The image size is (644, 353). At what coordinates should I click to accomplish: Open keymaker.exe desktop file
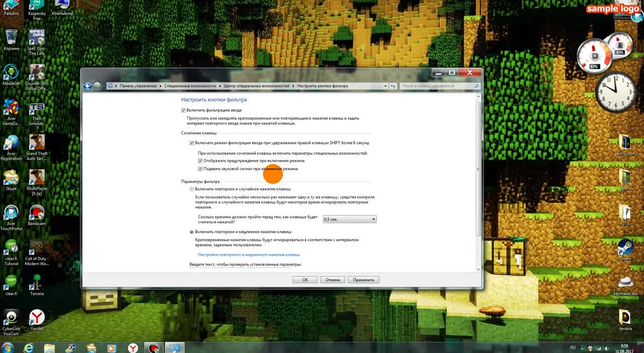coord(625,285)
